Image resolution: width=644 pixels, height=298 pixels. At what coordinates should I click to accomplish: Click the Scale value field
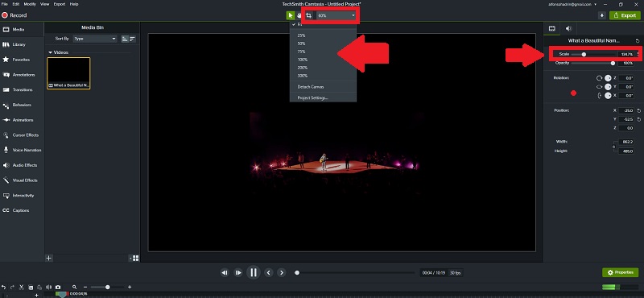tap(626, 54)
